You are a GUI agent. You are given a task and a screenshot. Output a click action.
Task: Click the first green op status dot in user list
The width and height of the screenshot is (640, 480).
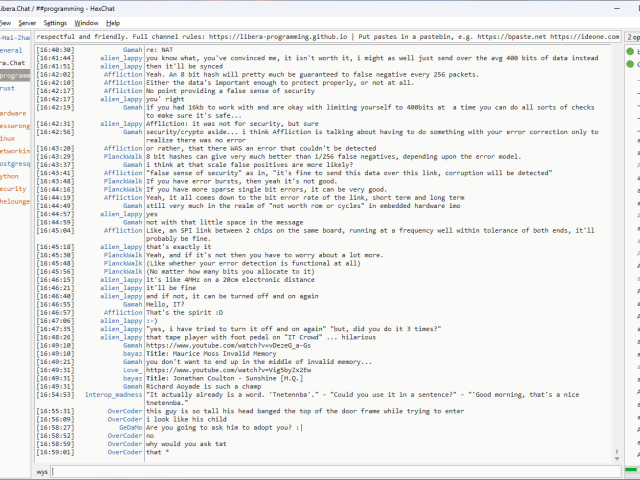coord(632,49)
